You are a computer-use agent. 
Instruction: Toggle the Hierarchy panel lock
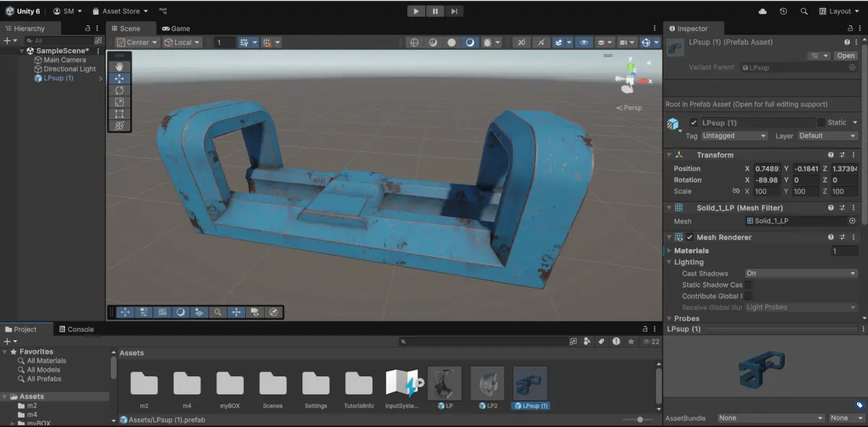(88, 29)
